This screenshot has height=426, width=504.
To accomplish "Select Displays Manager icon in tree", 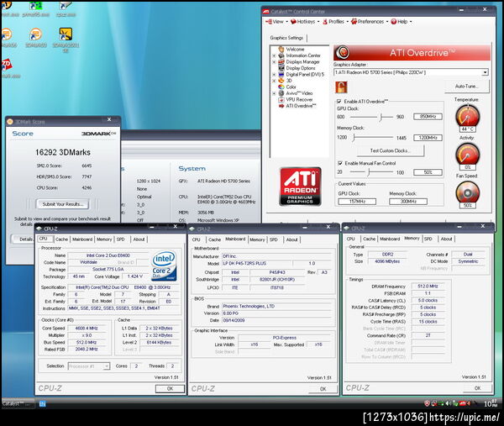I will tap(281, 61).
